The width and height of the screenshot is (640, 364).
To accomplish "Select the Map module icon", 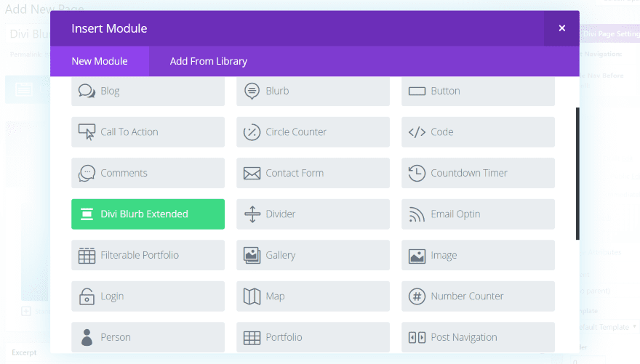I will 252,296.
